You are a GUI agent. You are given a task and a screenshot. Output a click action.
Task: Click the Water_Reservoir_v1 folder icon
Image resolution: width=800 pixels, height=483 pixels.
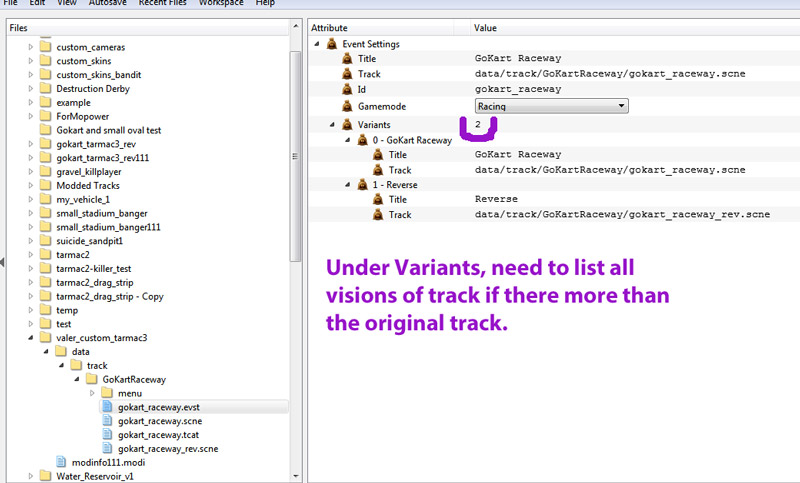[45, 476]
